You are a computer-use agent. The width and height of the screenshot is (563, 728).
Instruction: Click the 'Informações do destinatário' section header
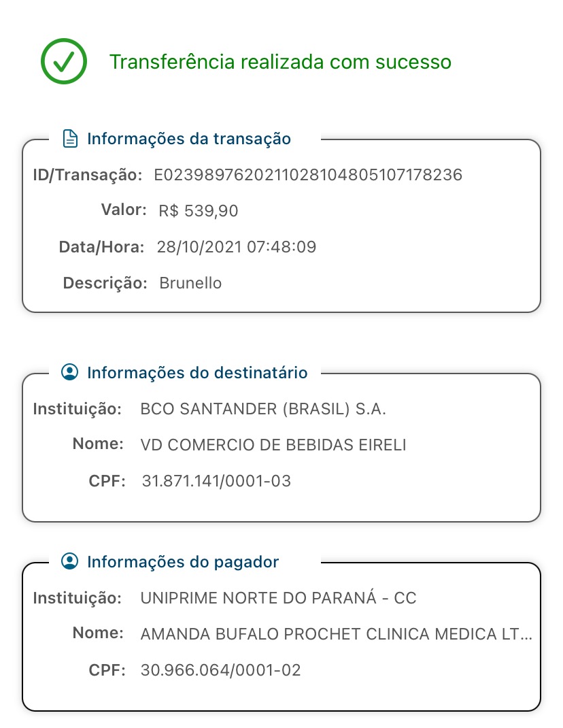197,372
